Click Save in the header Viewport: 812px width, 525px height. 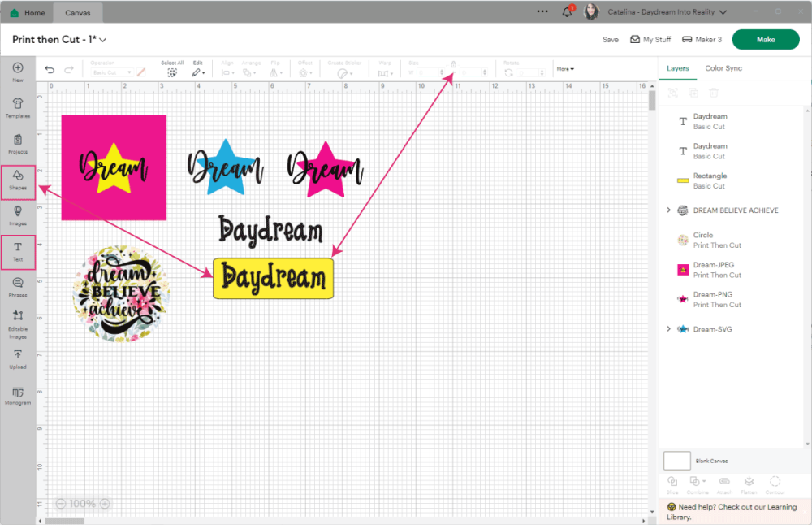[x=610, y=40]
